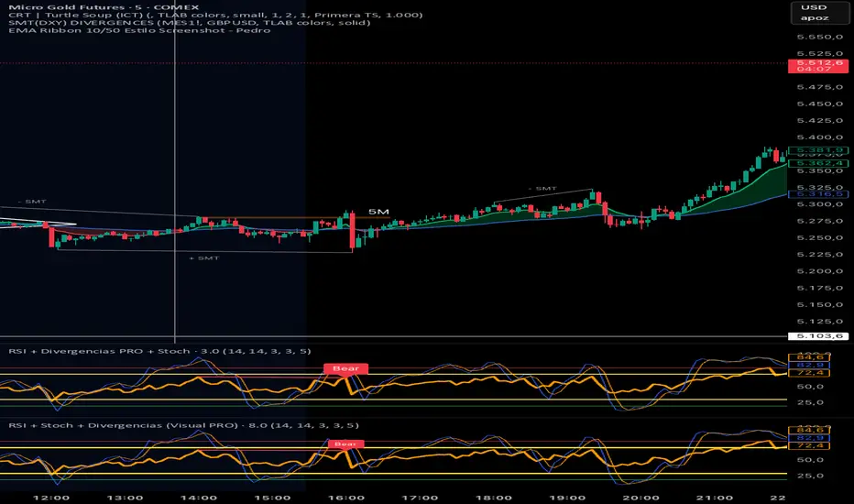The height and width of the screenshot is (504, 854).
Task: Click the 5.550,0 price axis label
Action: pyautogui.click(x=819, y=37)
